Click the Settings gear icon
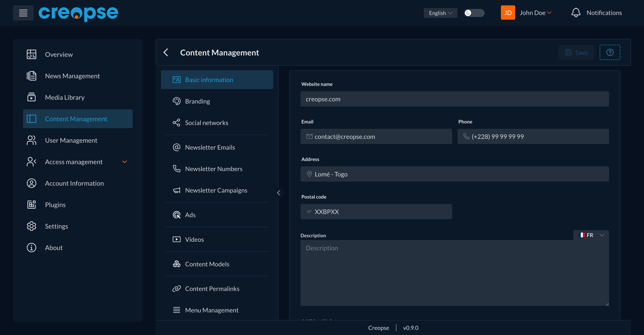The height and width of the screenshot is (335, 644). (32, 227)
